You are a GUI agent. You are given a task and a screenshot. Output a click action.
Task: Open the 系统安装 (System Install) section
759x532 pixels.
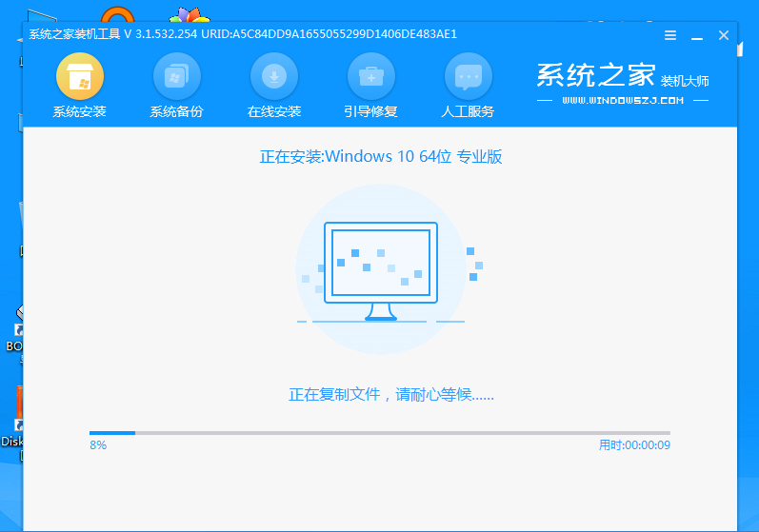pyautogui.click(x=80, y=86)
